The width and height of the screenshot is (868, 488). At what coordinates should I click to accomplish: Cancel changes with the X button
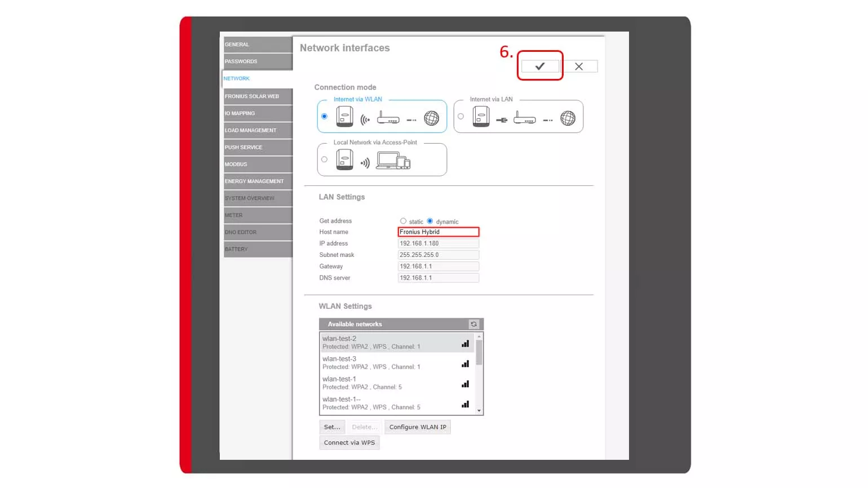[579, 66]
